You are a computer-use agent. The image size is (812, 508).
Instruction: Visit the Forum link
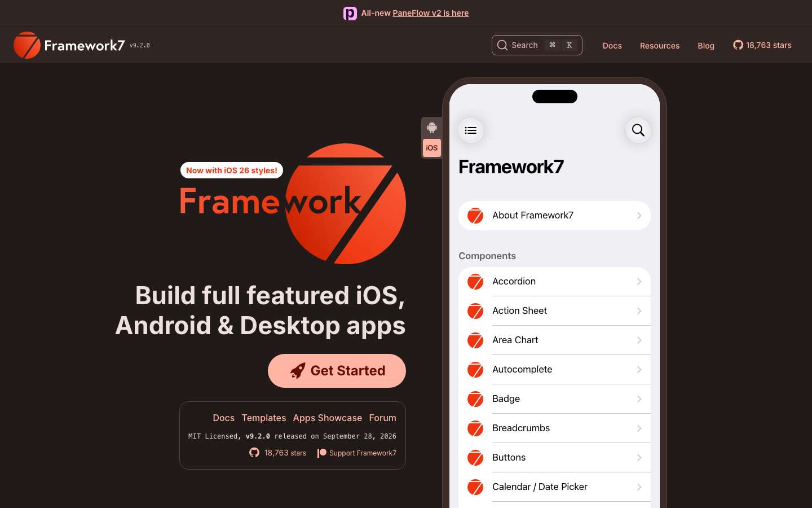(383, 418)
